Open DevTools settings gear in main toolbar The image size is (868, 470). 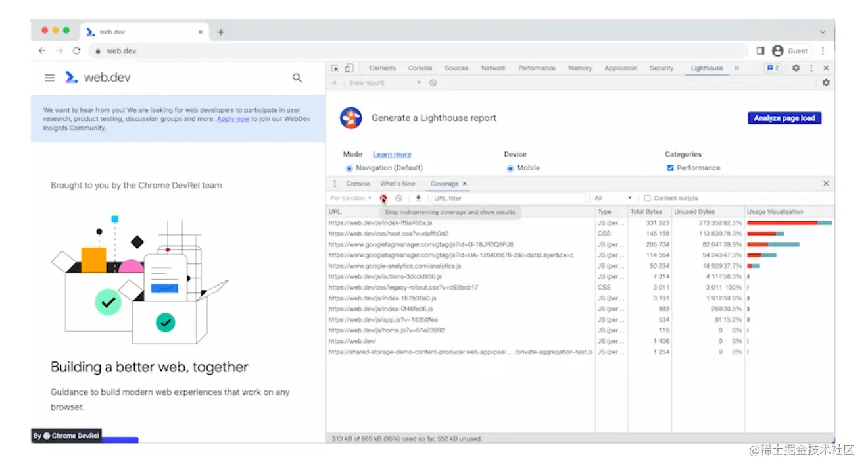(x=796, y=68)
